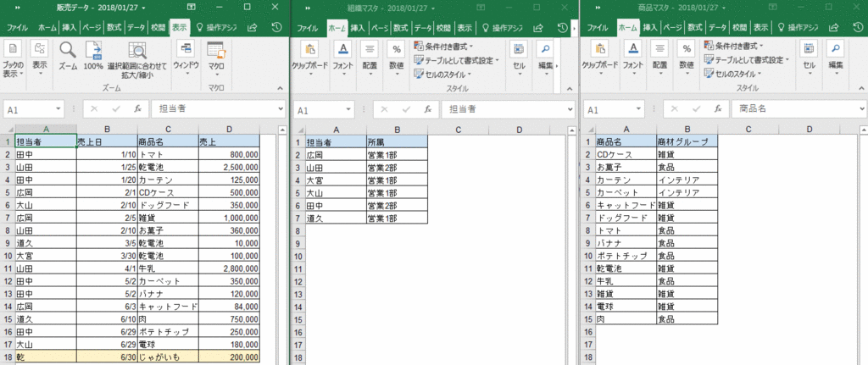Expand テーブルとして書式設定 in 組織マスタ window
The width and height of the screenshot is (868, 365).
[x=456, y=60]
